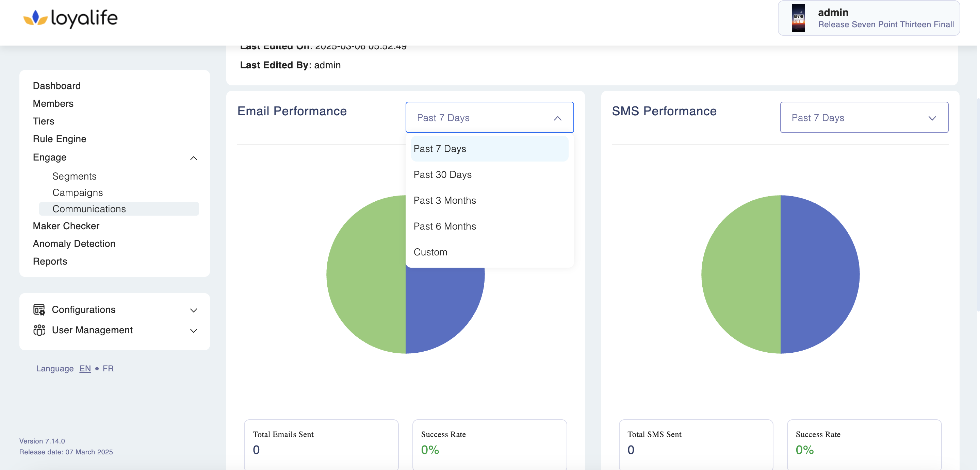This screenshot has width=980, height=470.
Task: Open the SMS Performance period dropdown
Action: 864,118
